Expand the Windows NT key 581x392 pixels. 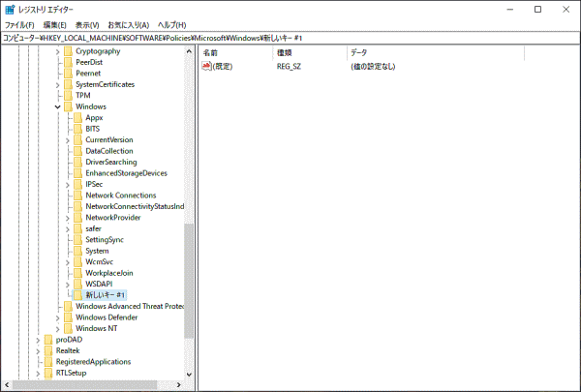(x=57, y=329)
